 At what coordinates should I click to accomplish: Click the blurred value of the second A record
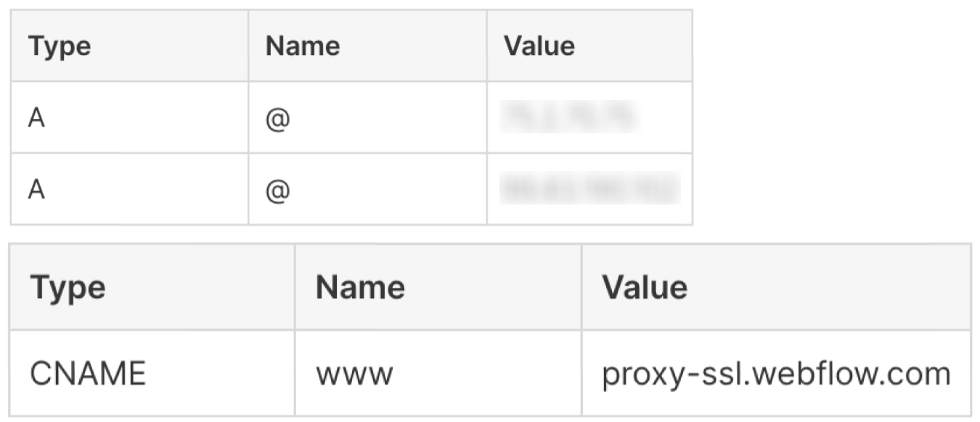tap(589, 189)
